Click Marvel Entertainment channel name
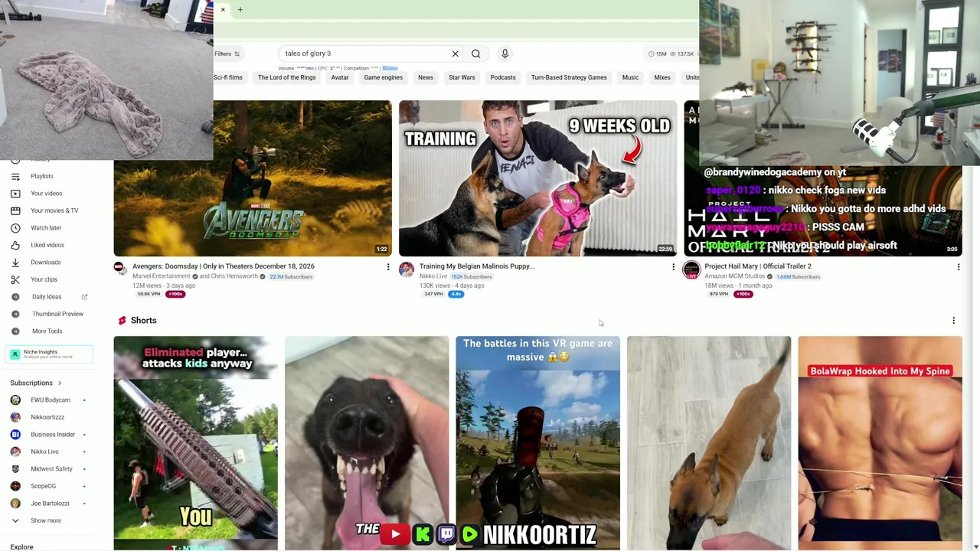Image resolution: width=980 pixels, height=551 pixels. pyautogui.click(x=161, y=276)
